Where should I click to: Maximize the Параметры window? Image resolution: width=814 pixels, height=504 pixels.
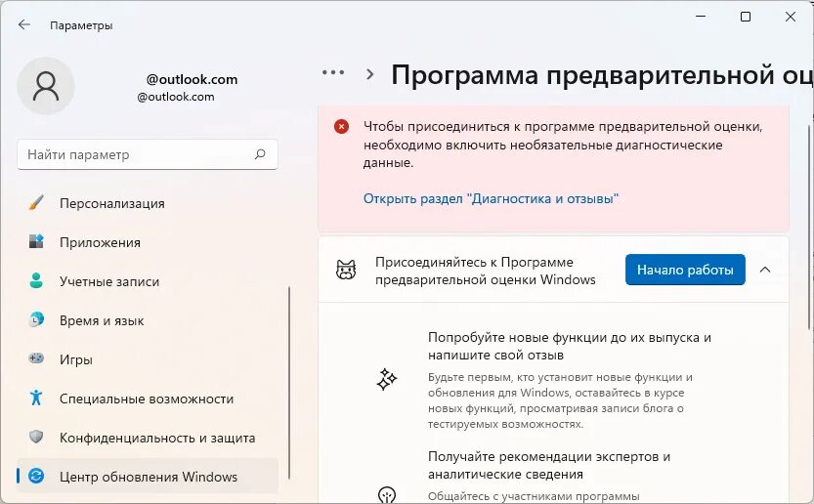click(745, 17)
